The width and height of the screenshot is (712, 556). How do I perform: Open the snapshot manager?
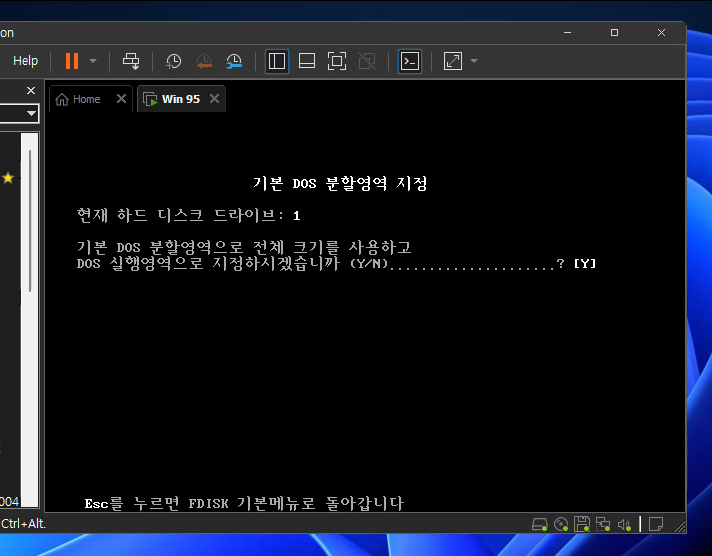click(234, 61)
